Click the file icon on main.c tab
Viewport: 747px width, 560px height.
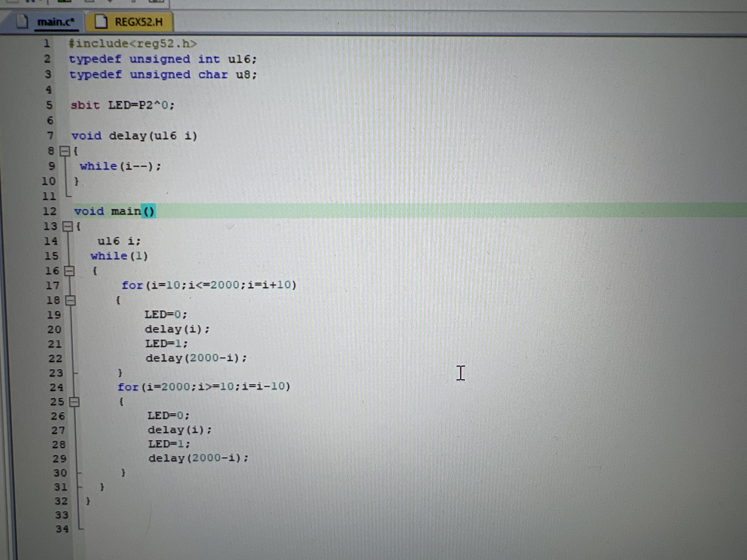pyautogui.click(x=22, y=22)
